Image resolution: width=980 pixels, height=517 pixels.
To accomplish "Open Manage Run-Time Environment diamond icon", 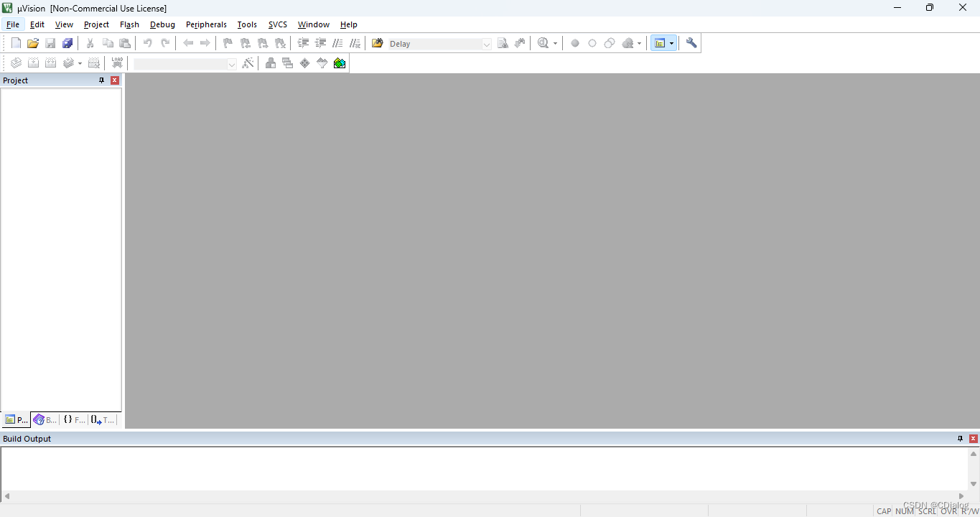I will 305,63.
